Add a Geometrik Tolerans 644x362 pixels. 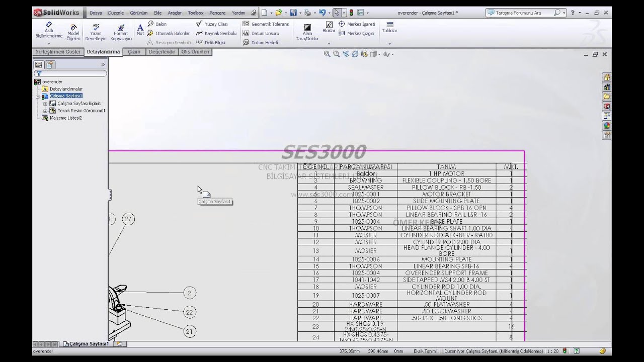(266, 24)
